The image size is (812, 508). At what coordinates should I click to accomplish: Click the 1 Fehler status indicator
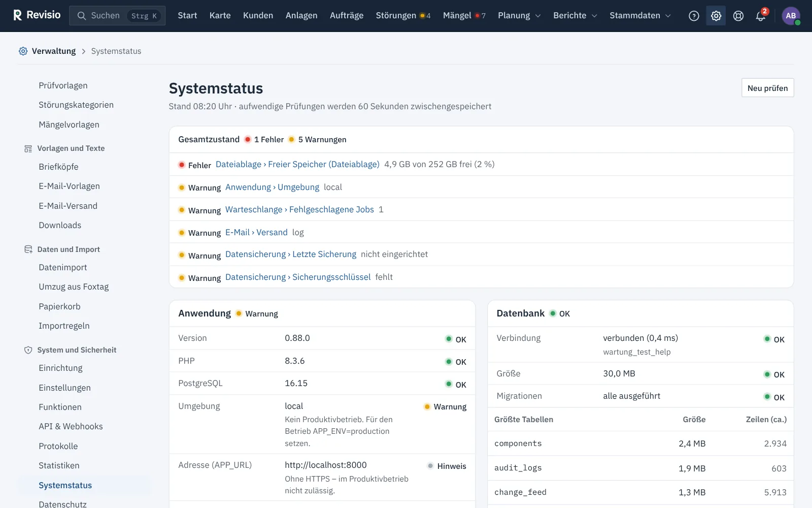(x=264, y=139)
